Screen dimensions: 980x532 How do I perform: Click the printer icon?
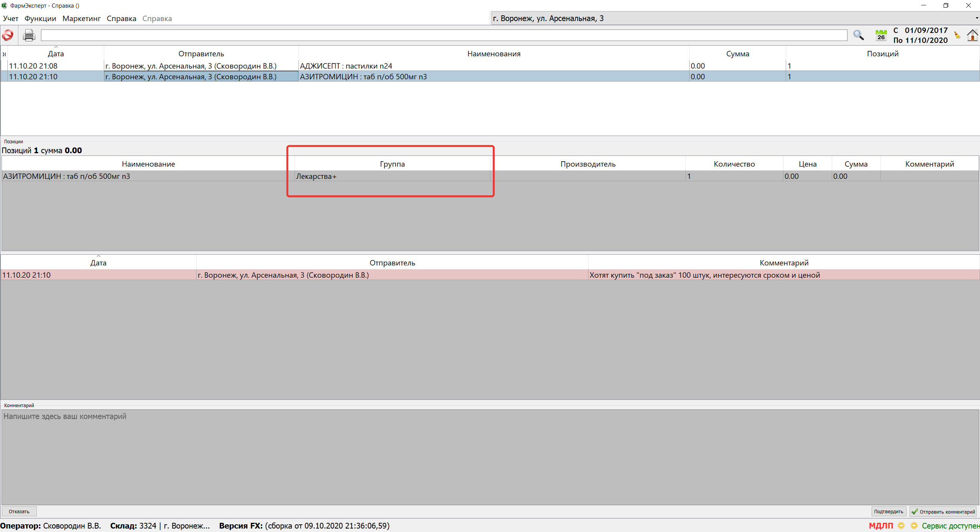pos(29,35)
